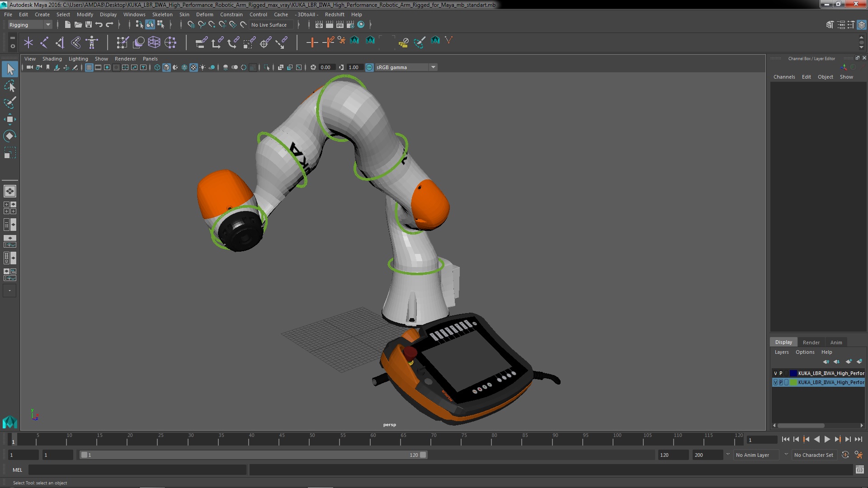Open a scene with folder icon
The height and width of the screenshot is (488, 868).
click(x=78, y=25)
